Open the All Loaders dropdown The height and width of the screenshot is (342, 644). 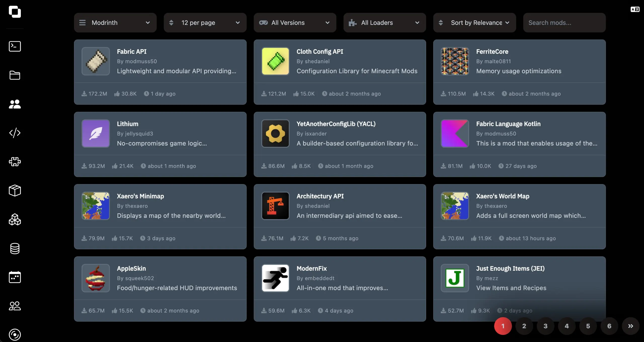click(385, 23)
